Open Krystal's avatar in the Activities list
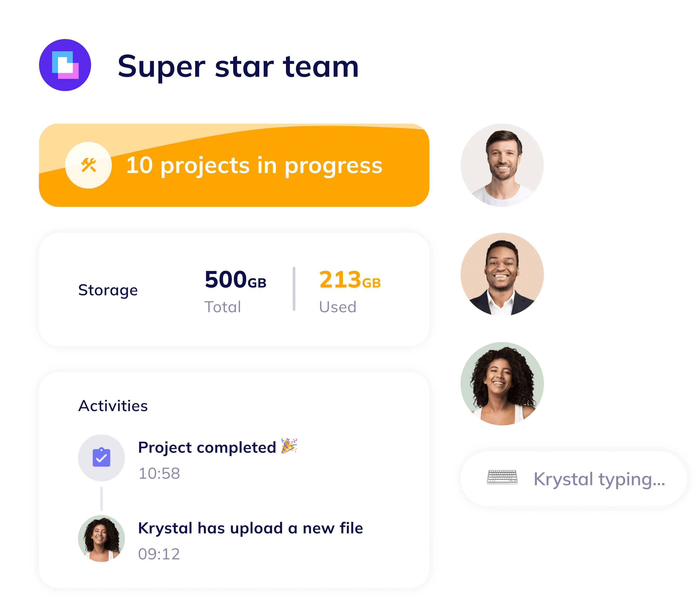The height and width of the screenshot is (601, 700). (101, 539)
